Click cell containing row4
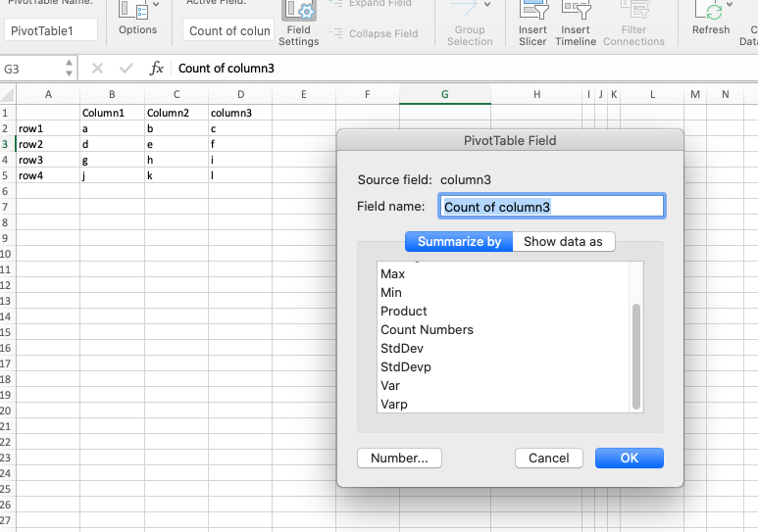 tap(48, 175)
